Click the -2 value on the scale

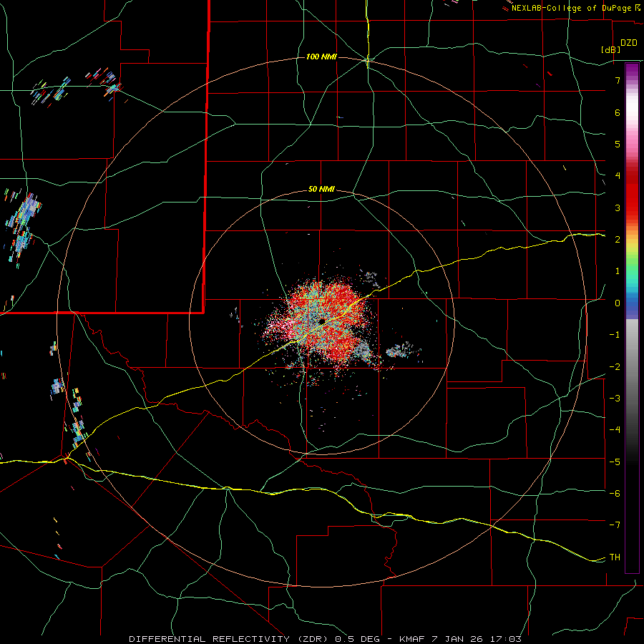[x=615, y=367]
